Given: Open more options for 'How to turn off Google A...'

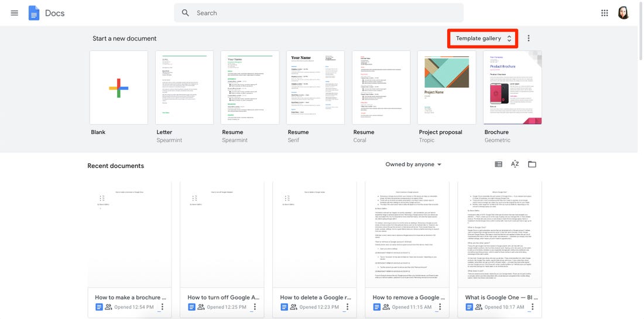Looking at the screenshot, I should click(x=255, y=307).
